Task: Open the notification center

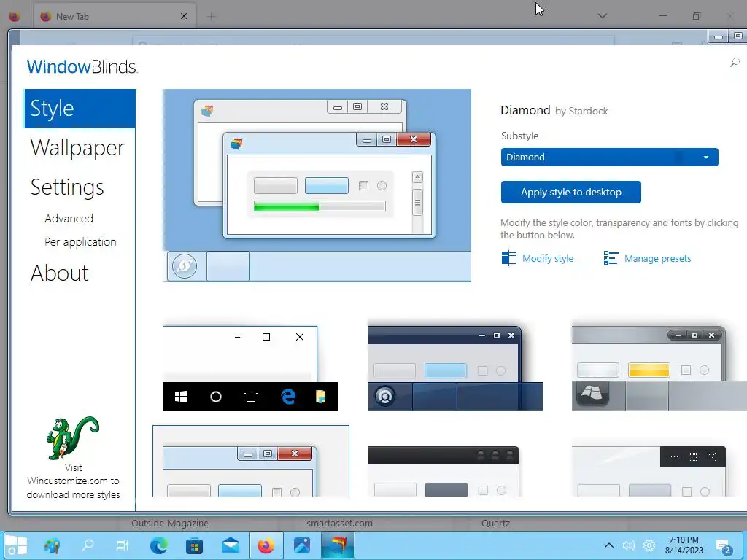Action: (x=723, y=546)
